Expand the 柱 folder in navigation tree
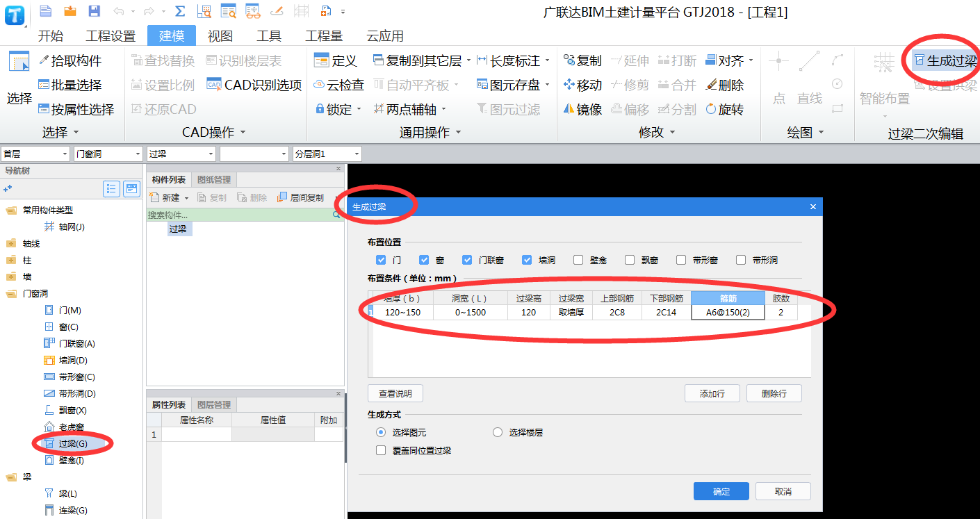The image size is (980, 519). pyautogui.click(x=10, y=260)
